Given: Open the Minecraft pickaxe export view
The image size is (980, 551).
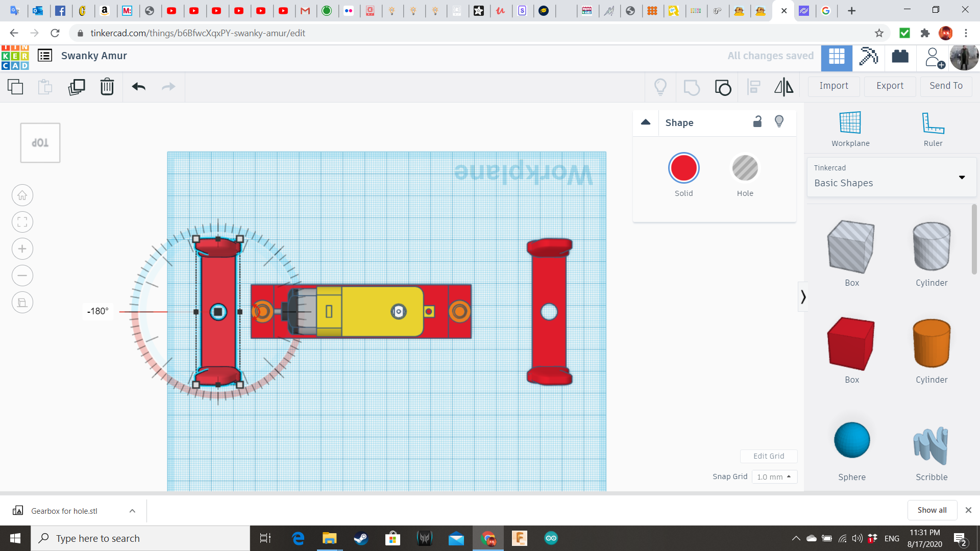Looking at the screenshot, I should (x=868, y=58).
